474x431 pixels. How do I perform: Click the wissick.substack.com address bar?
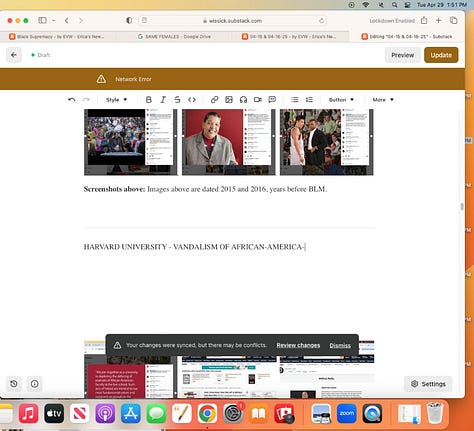click(x=232, y=21)
